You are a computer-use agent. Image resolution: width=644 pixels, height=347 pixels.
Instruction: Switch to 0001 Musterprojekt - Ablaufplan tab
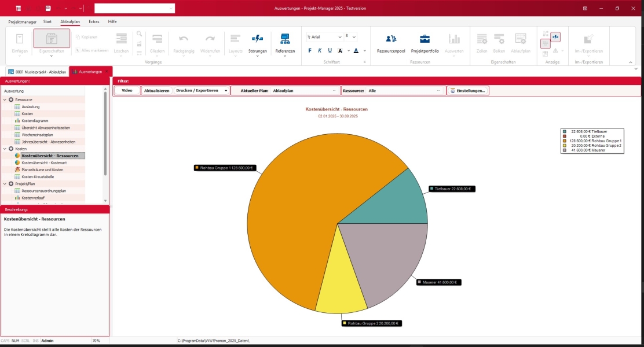point(37,72)
